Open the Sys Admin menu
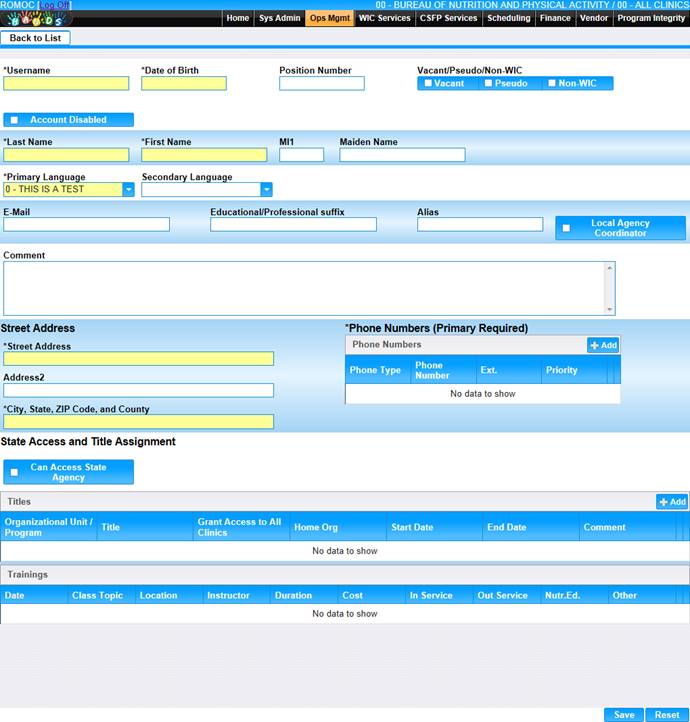The width and height of the screenshot is (690, 722). (279, 18)
